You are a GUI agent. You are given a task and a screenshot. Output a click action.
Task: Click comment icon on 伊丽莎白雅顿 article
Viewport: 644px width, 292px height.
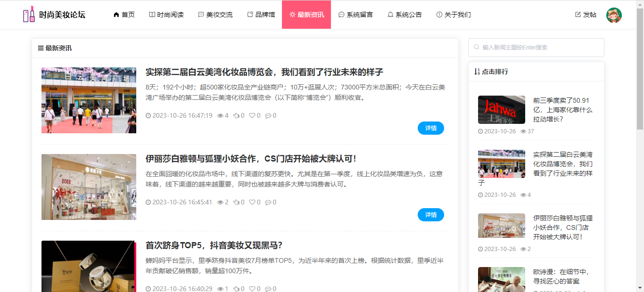[x=268, y=202]
